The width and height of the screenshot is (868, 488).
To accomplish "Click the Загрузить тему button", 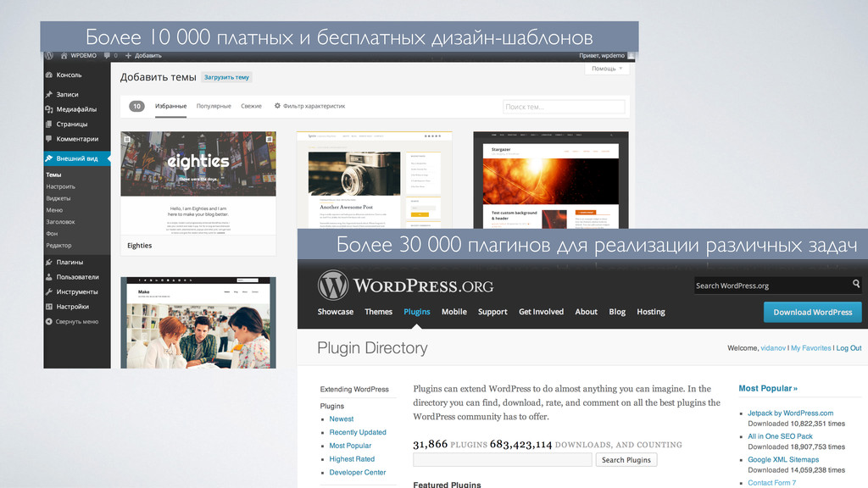I will tap(226, 77).
